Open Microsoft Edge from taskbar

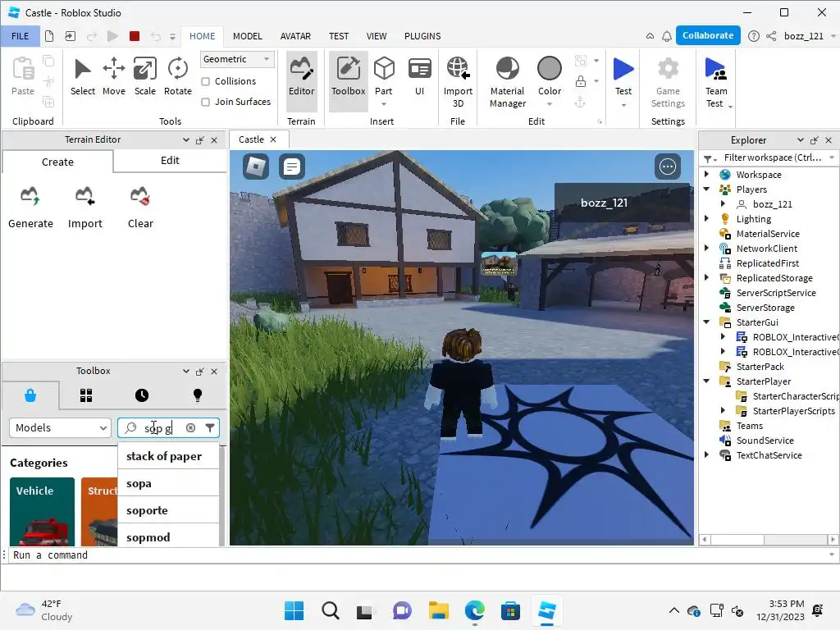[475, 610]
